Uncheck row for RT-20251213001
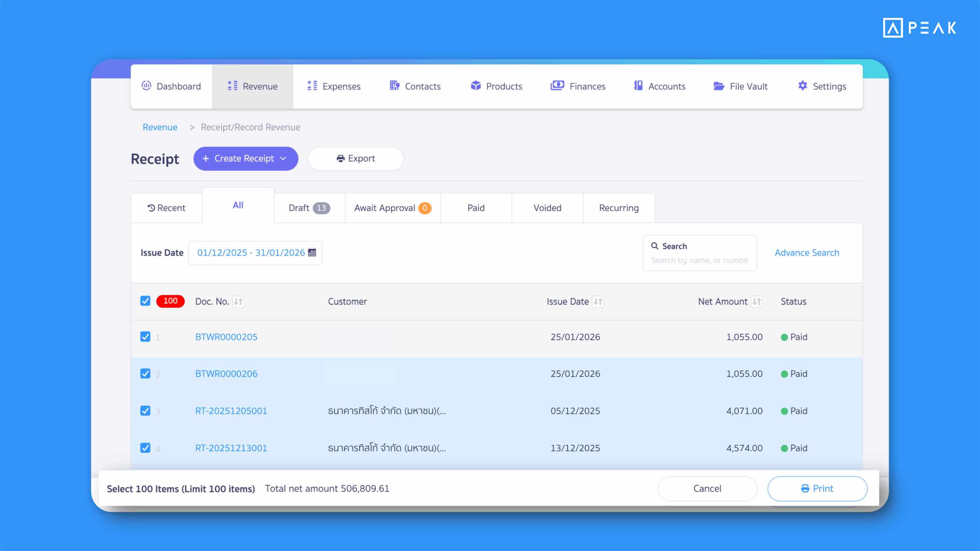 click(x=145, y=448)
